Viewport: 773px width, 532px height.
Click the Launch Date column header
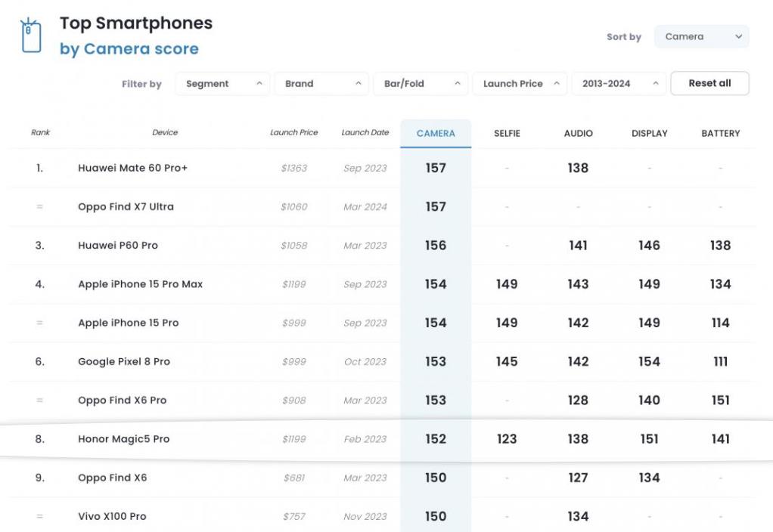365,133
